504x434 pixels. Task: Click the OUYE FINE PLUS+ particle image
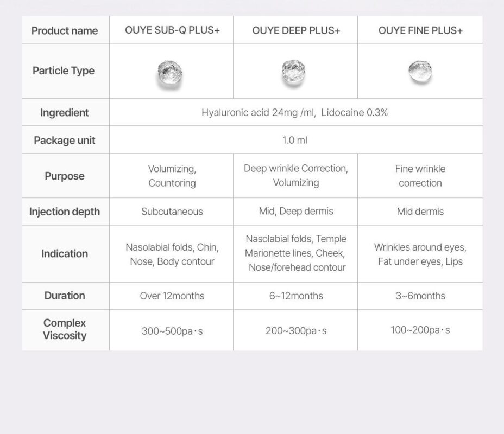pyautogui.click(x=420, y=72)
